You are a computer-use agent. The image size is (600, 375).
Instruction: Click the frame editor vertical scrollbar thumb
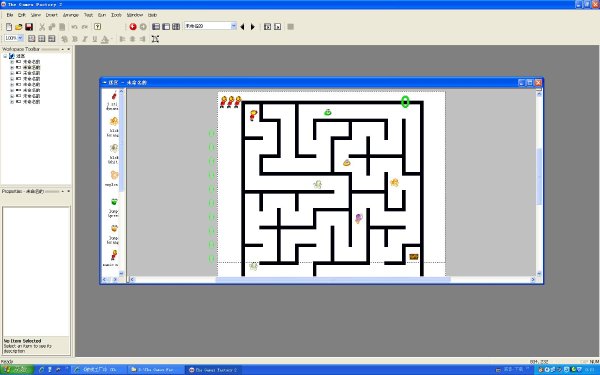coord(539,176)
